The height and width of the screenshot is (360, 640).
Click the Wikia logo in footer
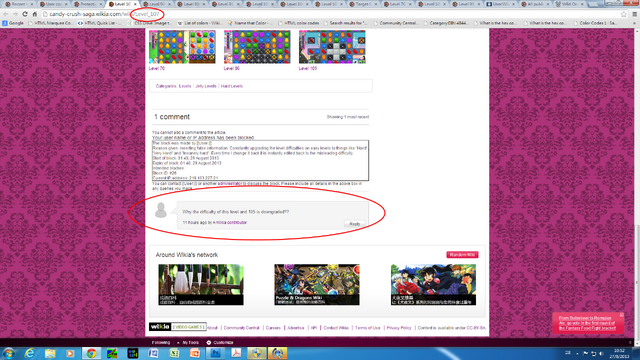pos(160,327)
